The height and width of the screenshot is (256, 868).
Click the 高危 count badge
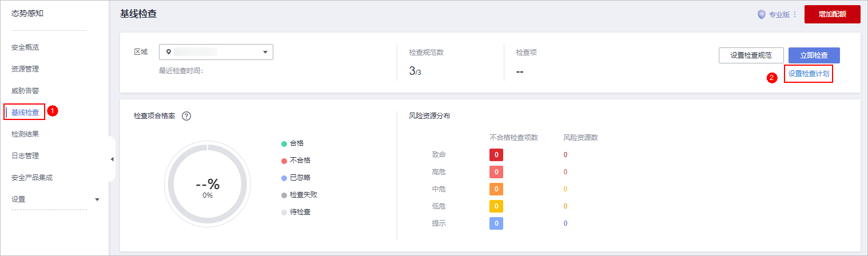496,172
